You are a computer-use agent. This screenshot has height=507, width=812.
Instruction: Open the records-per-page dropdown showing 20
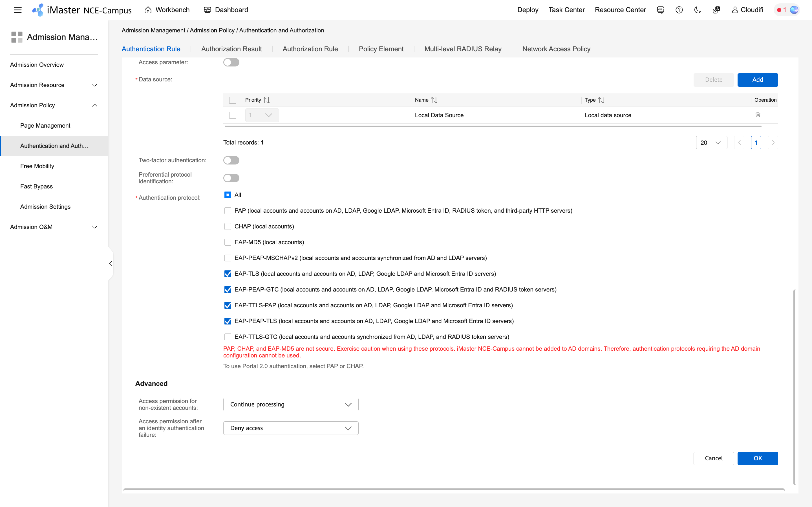point(711,142)
